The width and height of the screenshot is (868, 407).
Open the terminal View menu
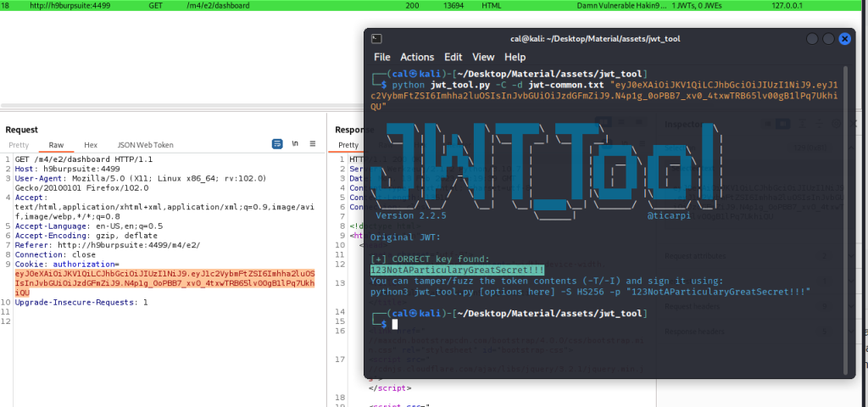coord(483,57)
